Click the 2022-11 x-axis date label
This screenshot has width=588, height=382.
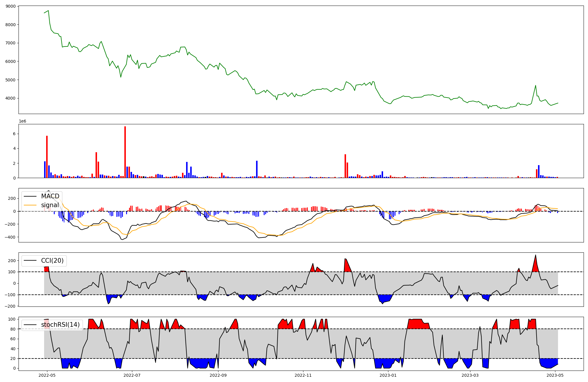303,375
